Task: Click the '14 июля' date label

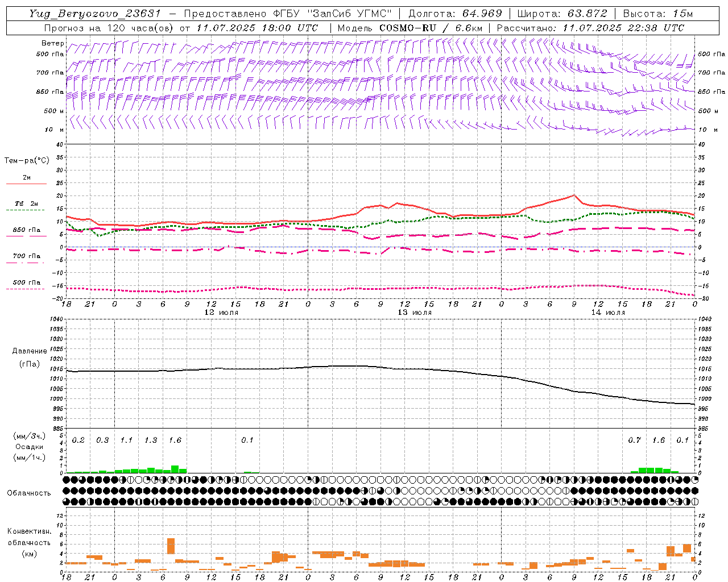Action: (608, 313)
